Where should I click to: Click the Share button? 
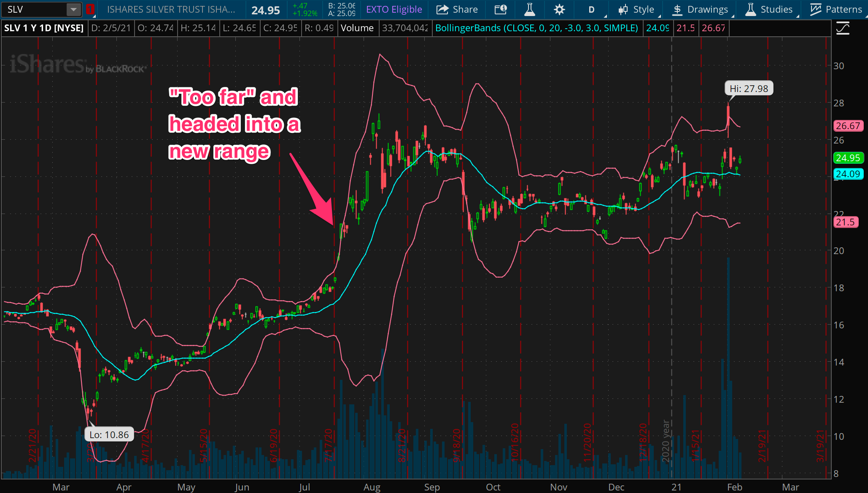coord(457,9)
